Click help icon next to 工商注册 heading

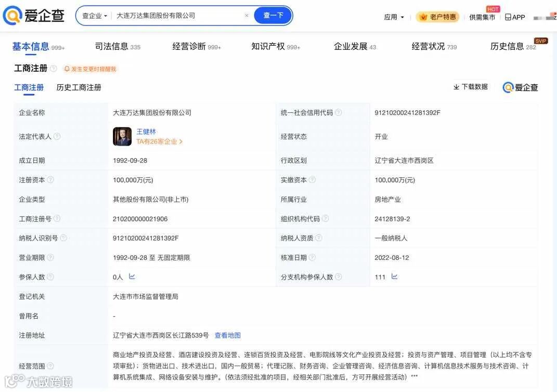(x=53, y=68)
